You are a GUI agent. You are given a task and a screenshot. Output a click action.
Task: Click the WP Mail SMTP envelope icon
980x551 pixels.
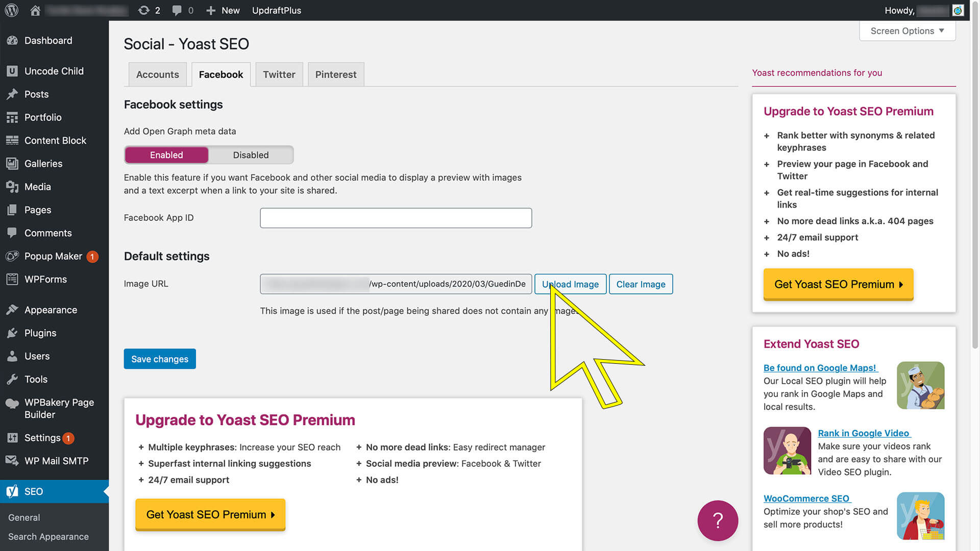pos(12,461)
